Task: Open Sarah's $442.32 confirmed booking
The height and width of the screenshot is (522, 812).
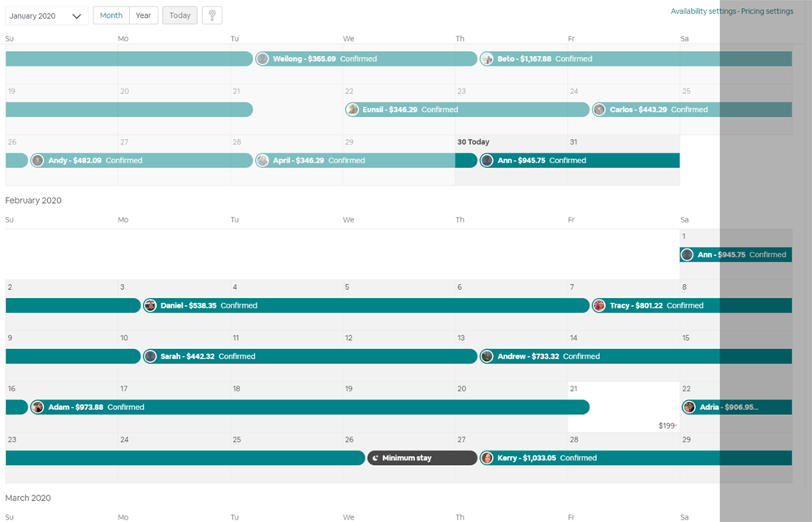Action: click(x=309, y=356)
